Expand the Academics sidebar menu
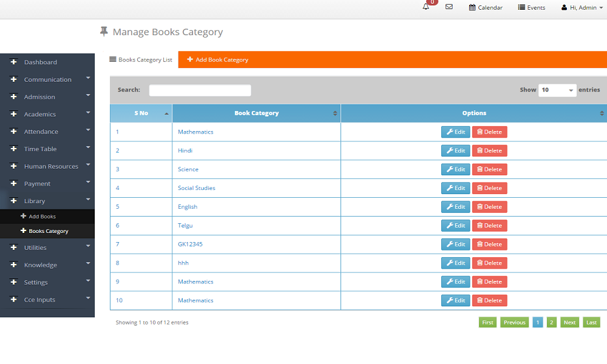The height and width of the screenshot is (364, 607). (40, 114)
